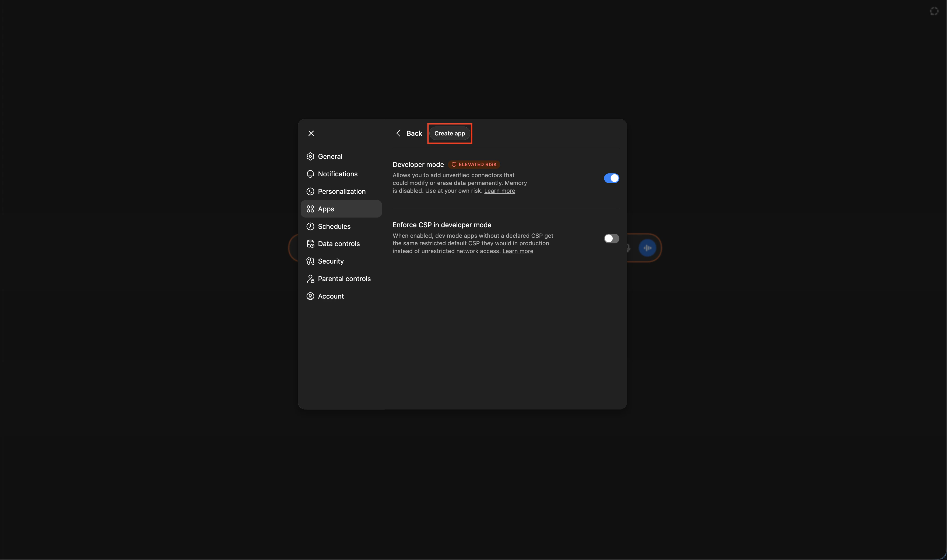Click the Developer mode heading text
Screen dimensions: 947x560
[418, 164]
